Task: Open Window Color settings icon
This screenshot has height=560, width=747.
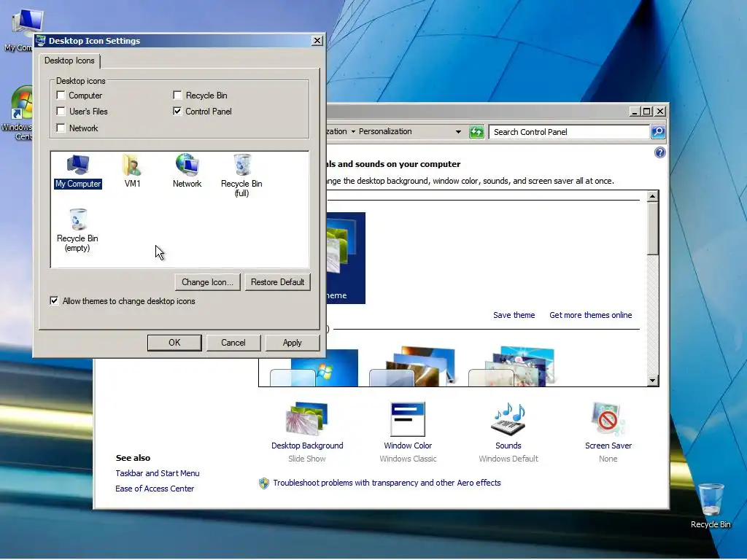Action: coord(408,419)
